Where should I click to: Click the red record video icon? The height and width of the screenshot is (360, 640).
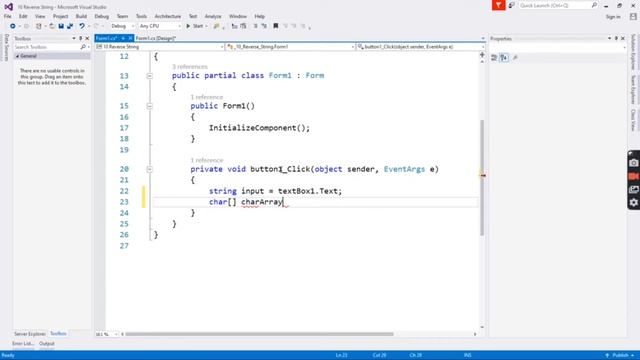[x=633, y=176]
